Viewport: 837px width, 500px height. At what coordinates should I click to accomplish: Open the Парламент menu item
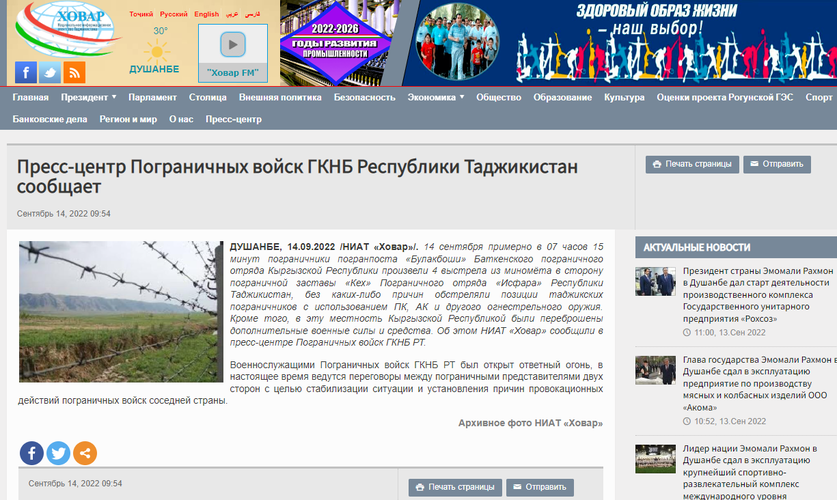tap(152, 98)
